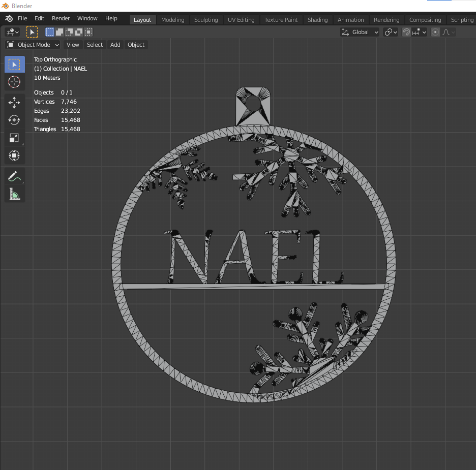Viewport: 476px width, 470px height.
Task: Open the Object Mode dropdown
Action: pos(33,45)
